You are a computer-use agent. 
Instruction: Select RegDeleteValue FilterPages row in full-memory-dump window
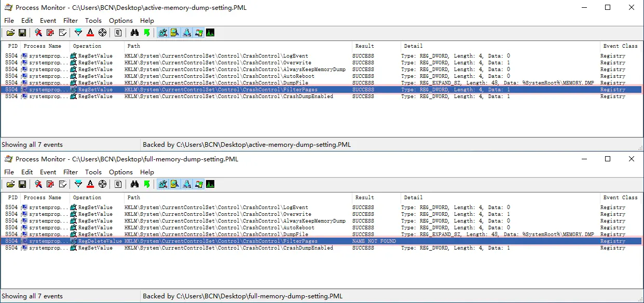[x=322, y=241]
